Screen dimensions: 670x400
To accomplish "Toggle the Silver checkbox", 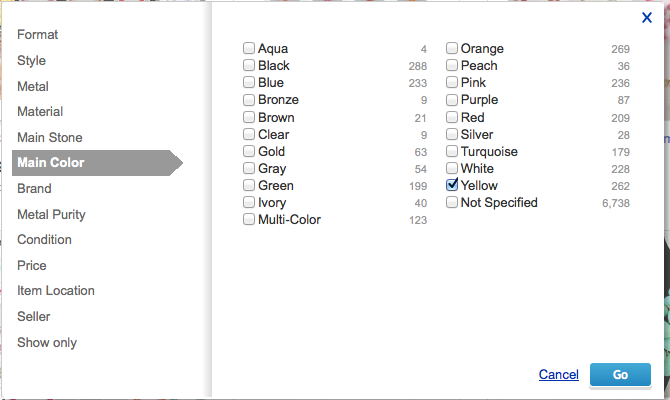I will [452, 134].
